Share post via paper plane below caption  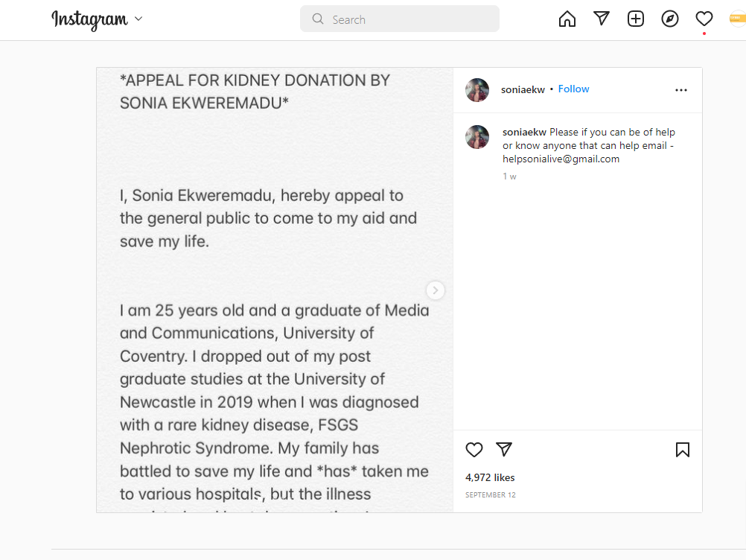click(504, 450)
